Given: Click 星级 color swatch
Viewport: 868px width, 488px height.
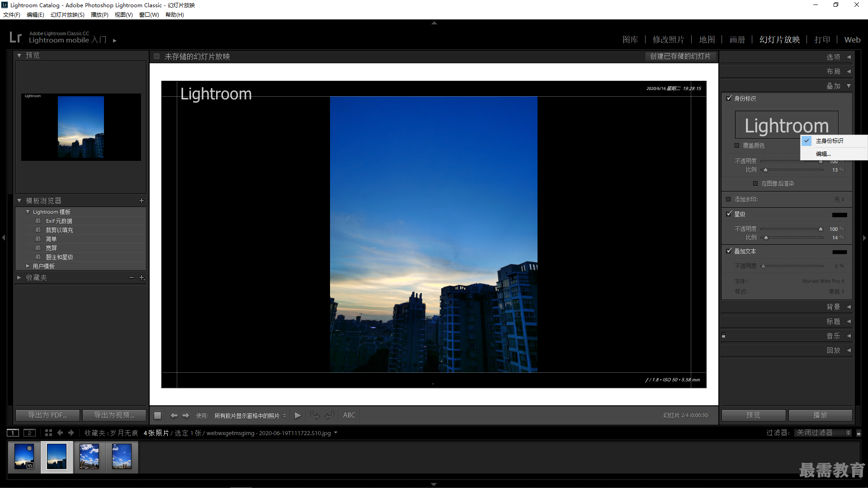Looking at the screenshot, I should pyautogui.click(x=840, y=215).
